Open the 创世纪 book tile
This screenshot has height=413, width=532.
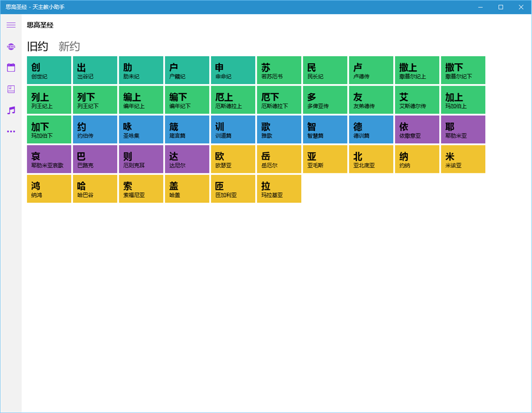(49, 70)
